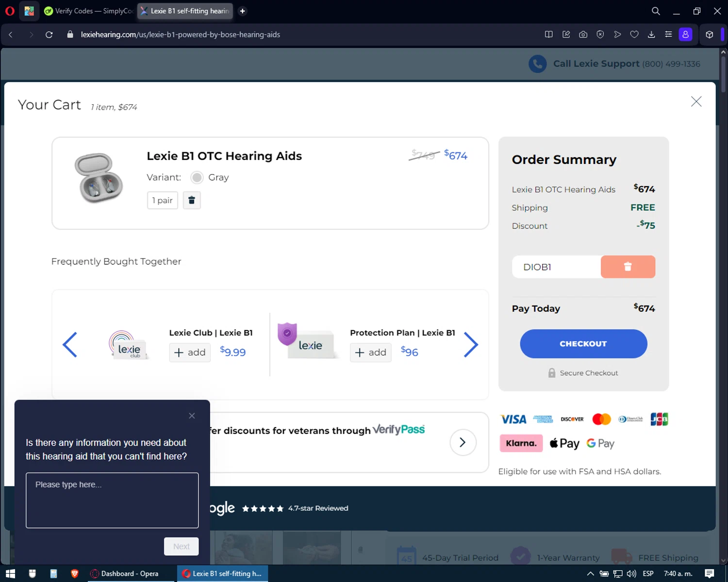
Task: Click the Call Lexie Support phone icon
Action: 538,64
